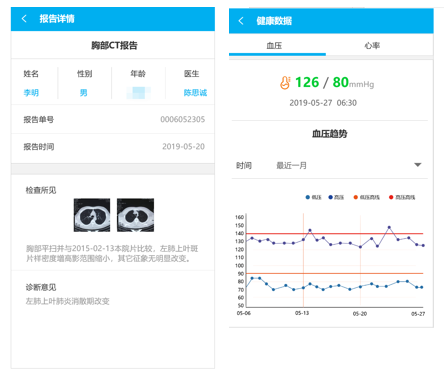Click the 报告时间 label
This screenshot has height=378, width=444.
pyautogui.click(x=39, y=147)
